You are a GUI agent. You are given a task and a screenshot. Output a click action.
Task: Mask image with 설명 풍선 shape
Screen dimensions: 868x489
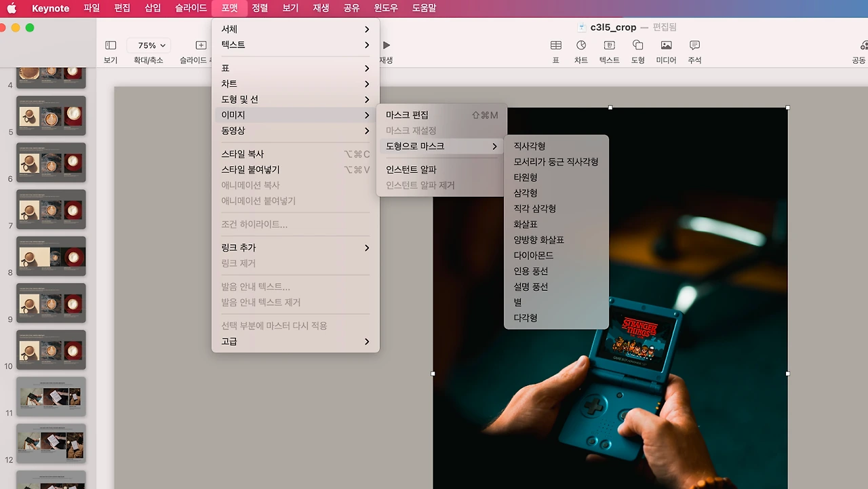[x=556, y=287]
